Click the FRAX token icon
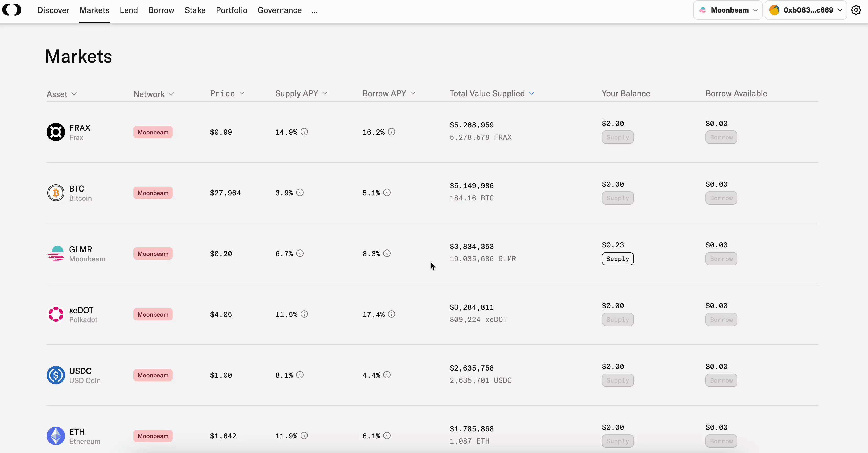Viewport: 868px width, 453px height. tap(56, 132)
